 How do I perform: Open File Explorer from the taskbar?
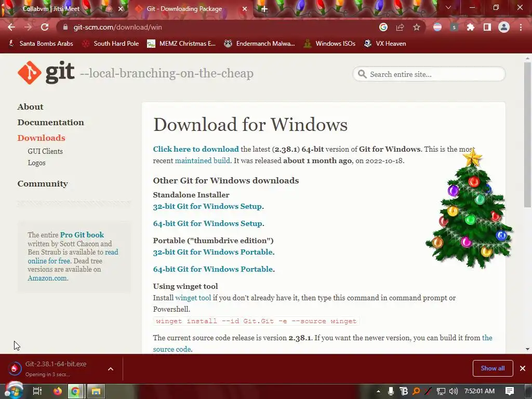pyautogui.click(x=96, y=391)
